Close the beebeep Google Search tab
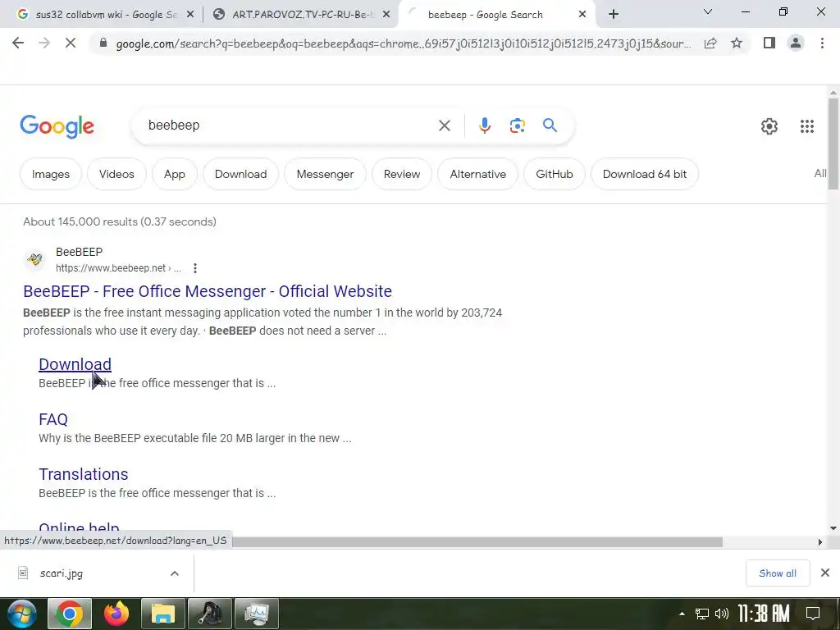 582,15
